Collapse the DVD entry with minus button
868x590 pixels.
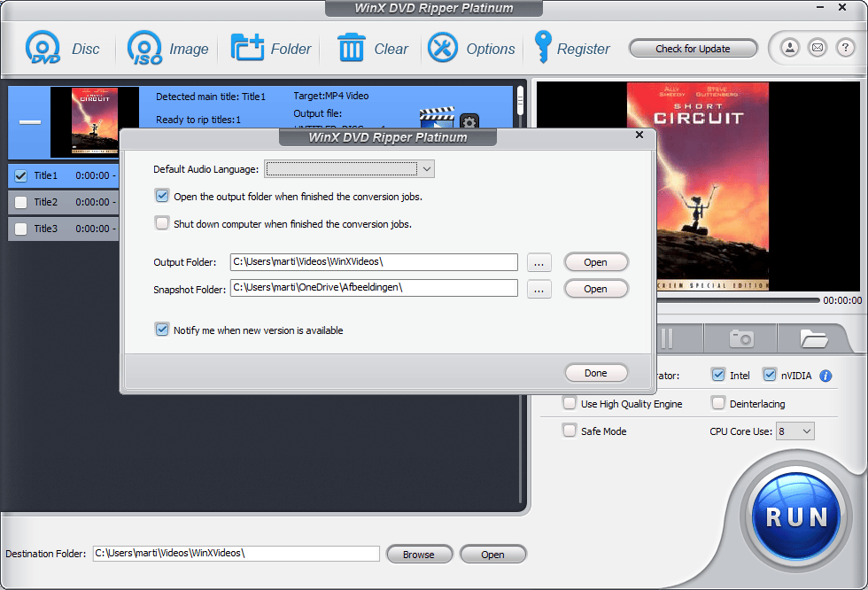pos(30,121)
